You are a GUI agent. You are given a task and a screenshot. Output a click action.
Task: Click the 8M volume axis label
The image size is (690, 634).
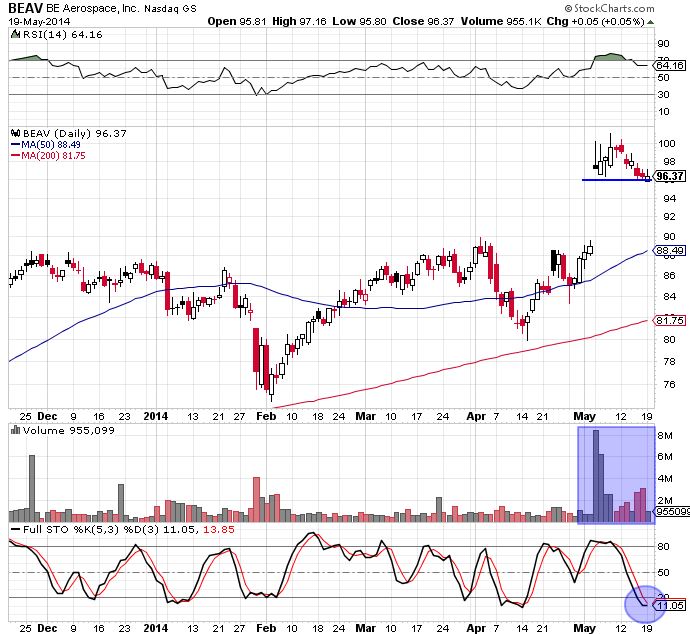click(665, 436)
